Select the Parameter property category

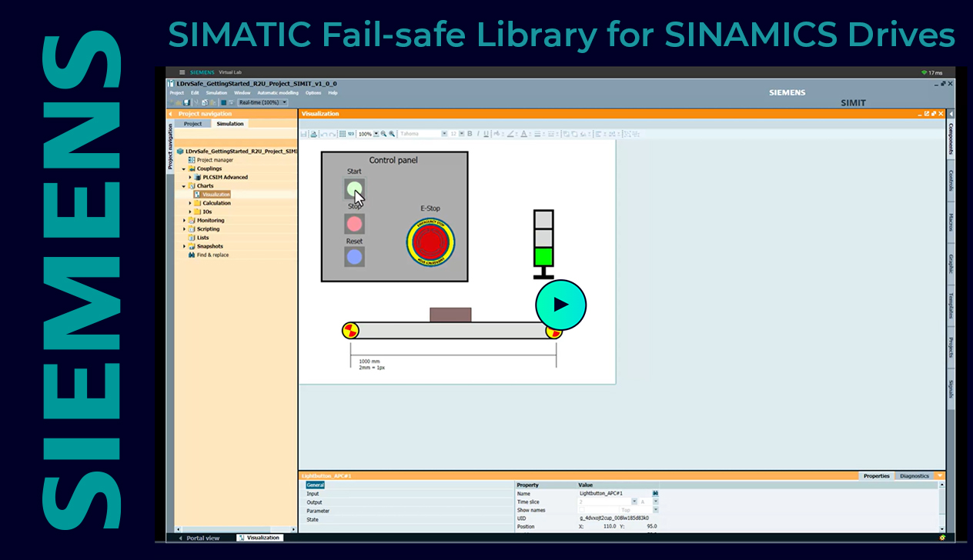coord(318,511)
